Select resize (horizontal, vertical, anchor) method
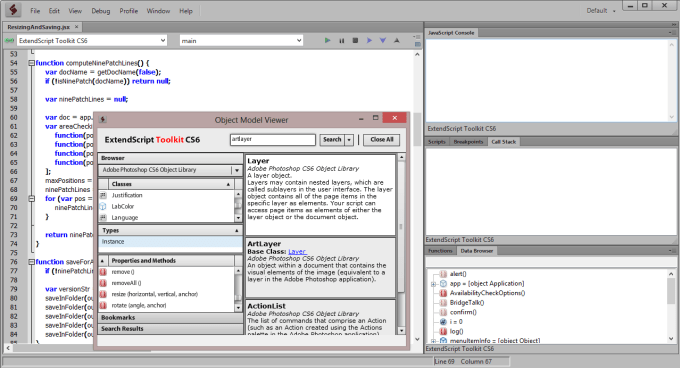 click(154, 294)
